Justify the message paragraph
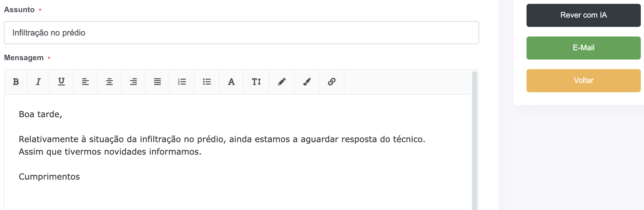The image size is (644, 210). coord(157,82)
